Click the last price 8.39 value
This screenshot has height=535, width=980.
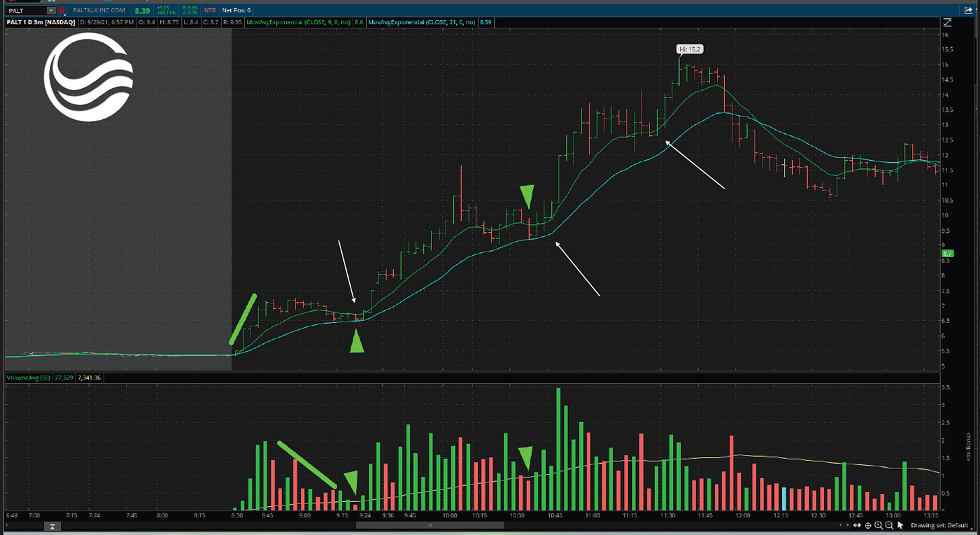coord(142,11)
